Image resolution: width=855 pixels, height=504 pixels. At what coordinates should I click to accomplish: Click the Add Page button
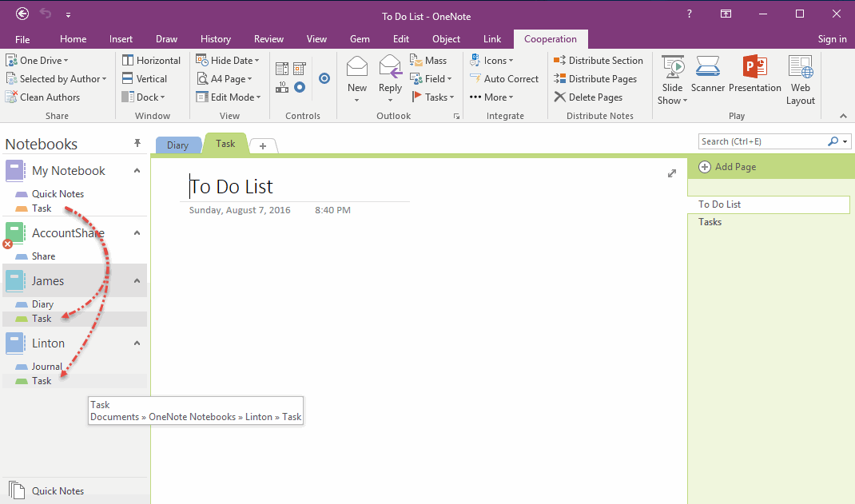(727, 167)
